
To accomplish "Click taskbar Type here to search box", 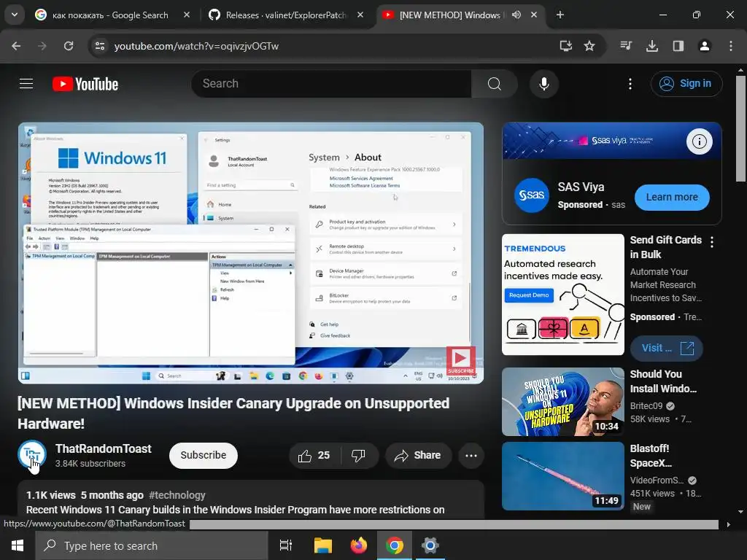I will pyautogui.click(x=152, y=545).
